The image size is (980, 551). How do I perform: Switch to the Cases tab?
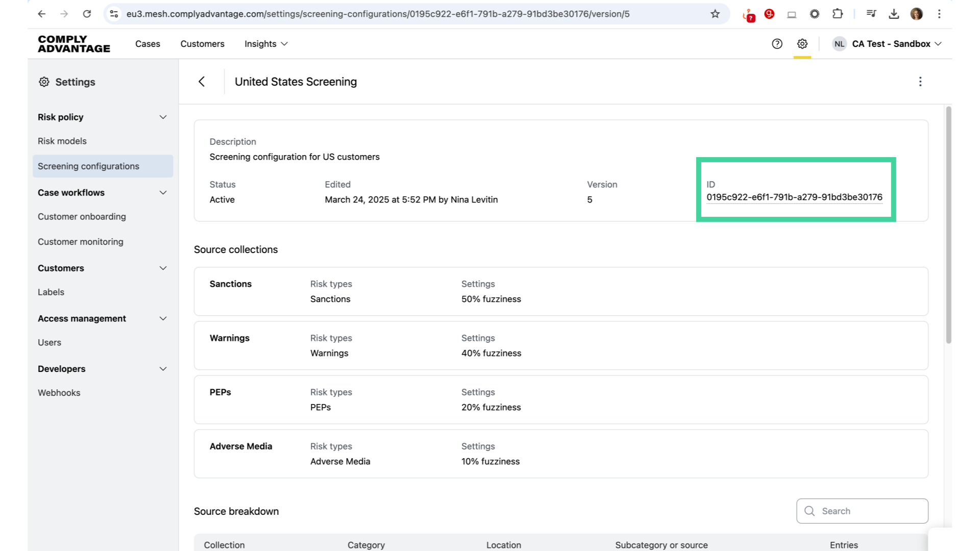(148, 44)
